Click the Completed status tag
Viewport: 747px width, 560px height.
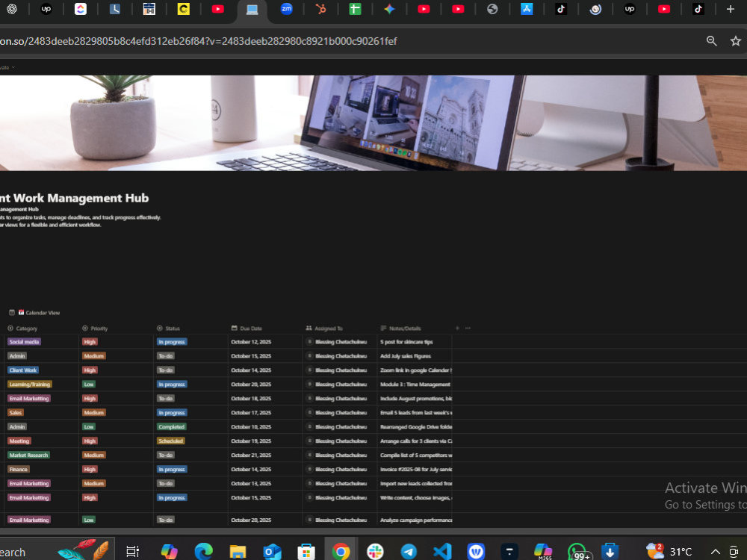click(172, 426)
